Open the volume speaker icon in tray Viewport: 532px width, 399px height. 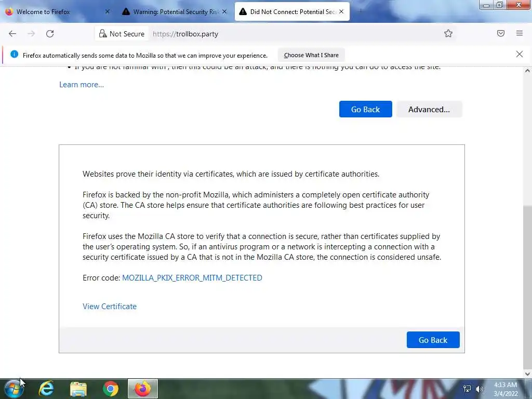coord(479,389)
